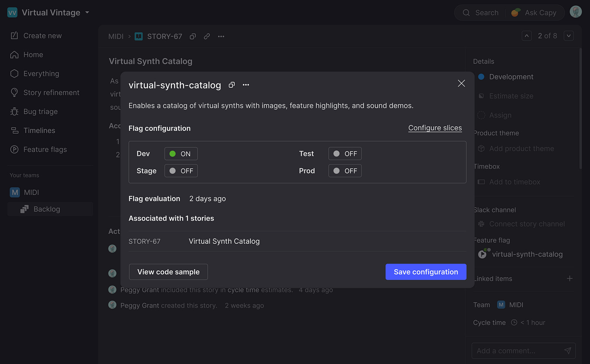Copy link to STORY-67 chain icon

207,36
